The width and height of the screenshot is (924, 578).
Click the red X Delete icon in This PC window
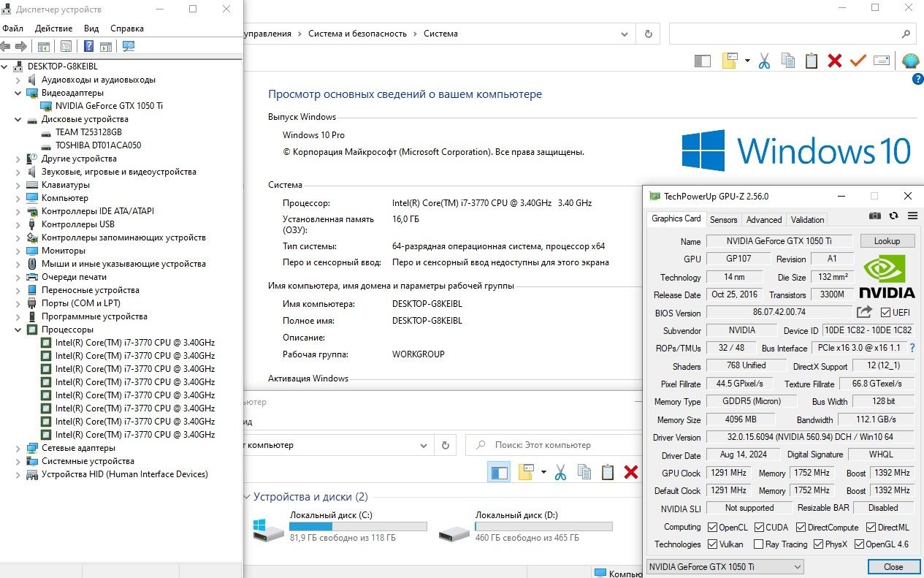[x=631, y=472]
